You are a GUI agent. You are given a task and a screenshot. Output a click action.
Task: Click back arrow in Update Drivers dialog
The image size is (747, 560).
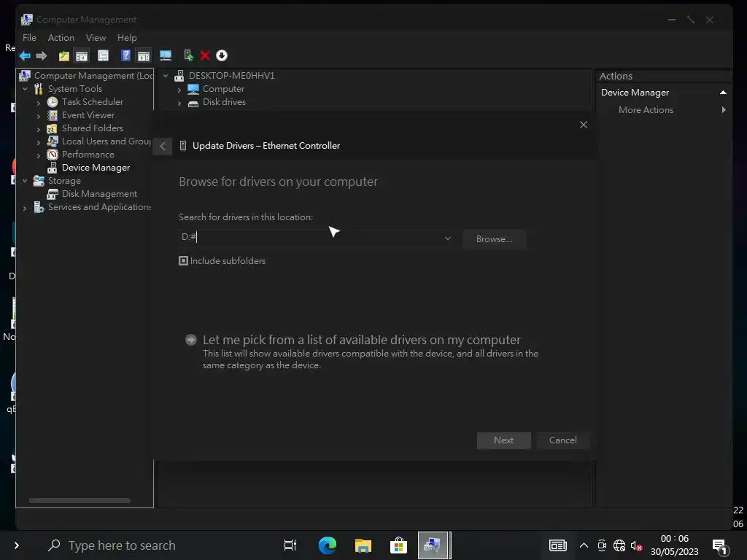(163, 146)
